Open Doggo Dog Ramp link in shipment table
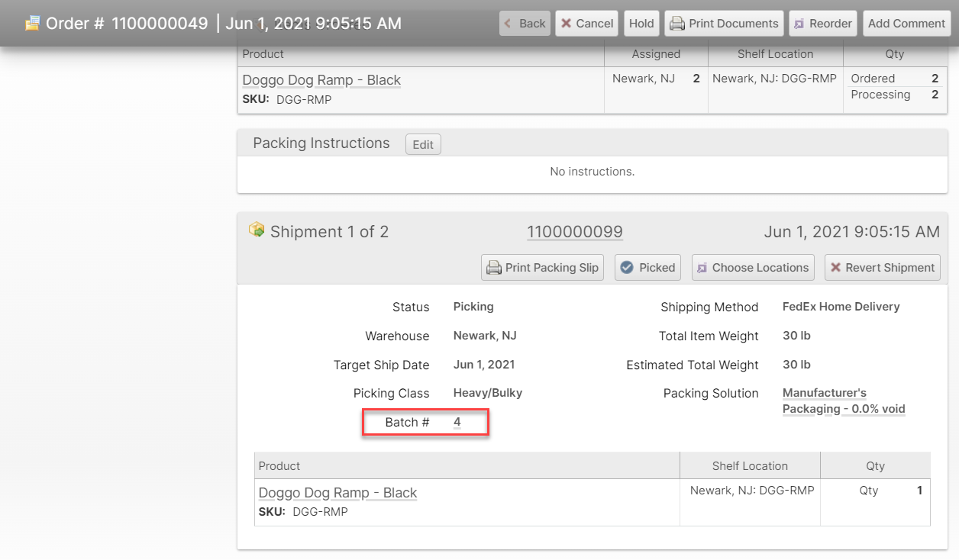 [x=337, y=493]
